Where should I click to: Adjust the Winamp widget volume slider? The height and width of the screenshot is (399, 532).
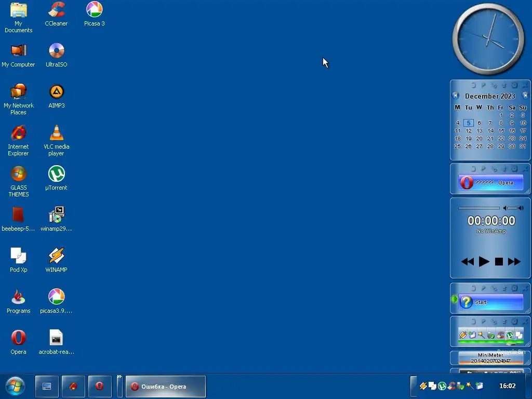tap(513, 208)
